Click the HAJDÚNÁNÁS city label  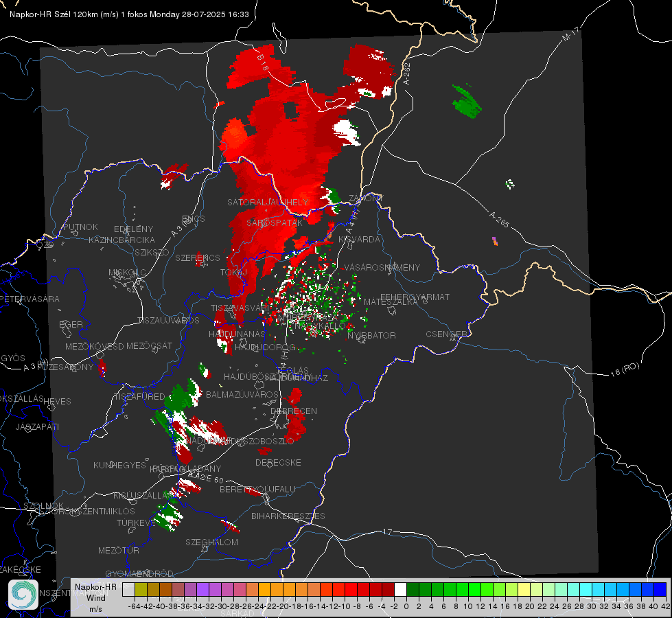pos(237,334)
